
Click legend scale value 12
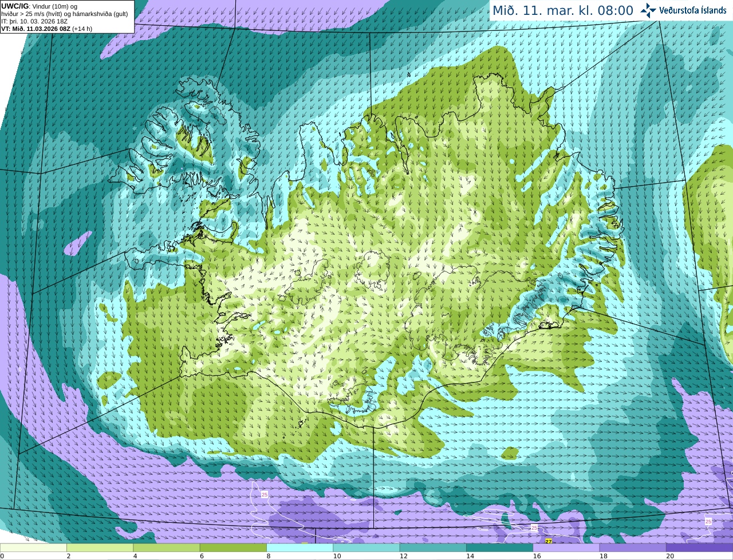tap(403, 556)
